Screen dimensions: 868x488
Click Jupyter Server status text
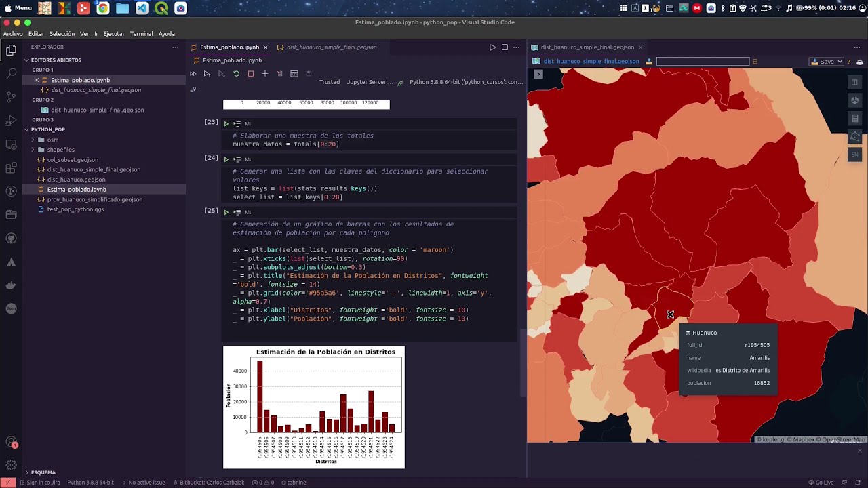coord(370,82)
